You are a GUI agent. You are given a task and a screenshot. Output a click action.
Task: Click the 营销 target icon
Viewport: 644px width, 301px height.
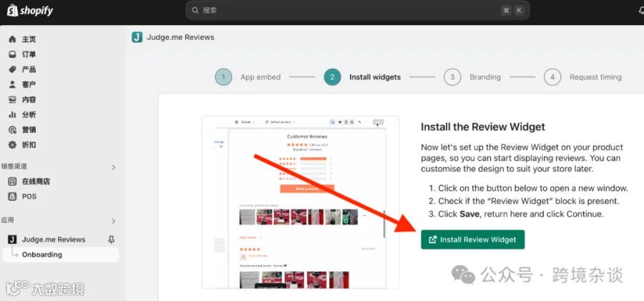coord(12,129)
